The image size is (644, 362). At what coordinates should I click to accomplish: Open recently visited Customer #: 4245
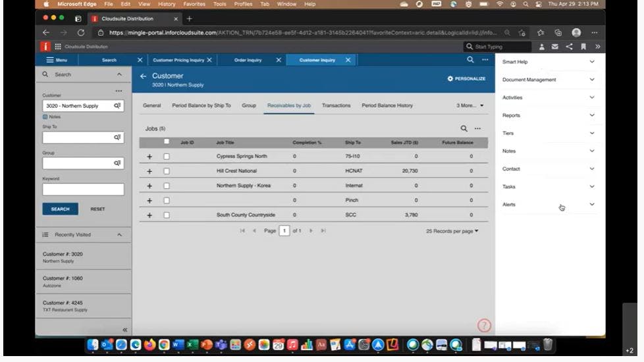(x=84, y=306)
